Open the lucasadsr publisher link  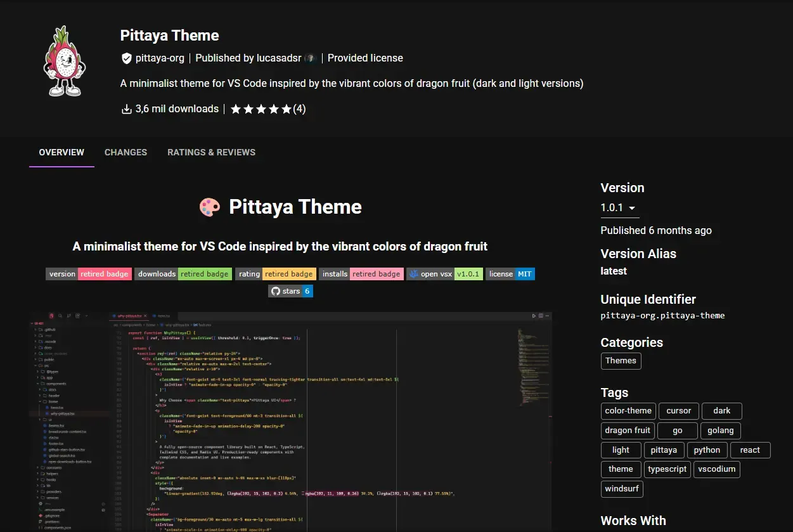279,58
